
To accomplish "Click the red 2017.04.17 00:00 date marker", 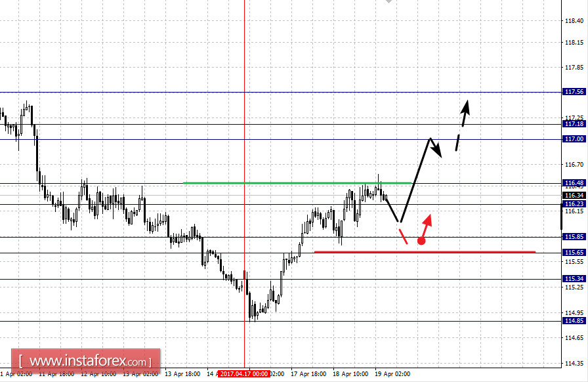I will (x=244, y=374).
